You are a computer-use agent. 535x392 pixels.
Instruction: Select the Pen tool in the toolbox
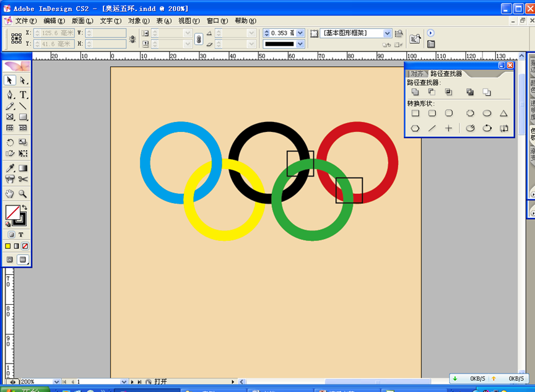tap(10, 94)
